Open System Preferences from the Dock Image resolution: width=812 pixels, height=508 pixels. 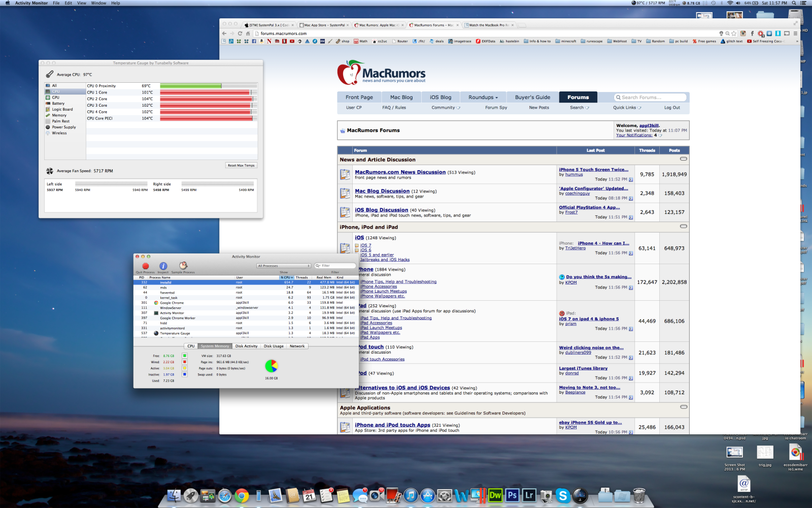click(445, 495)
